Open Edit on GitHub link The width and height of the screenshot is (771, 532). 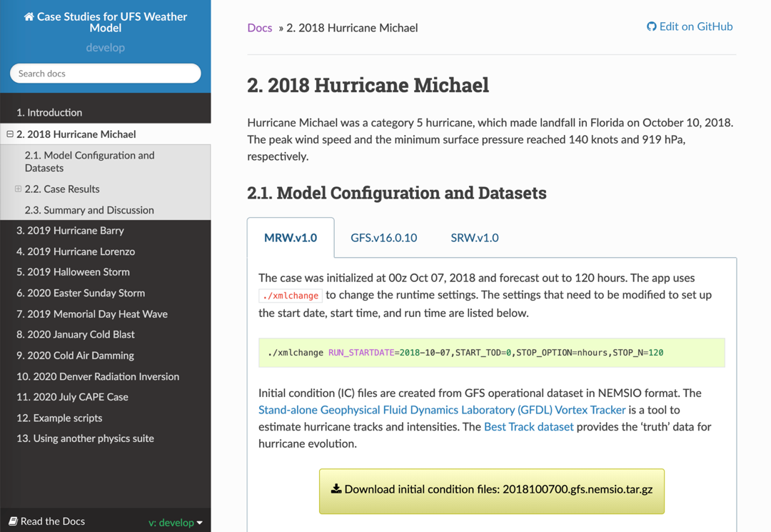(x=690, y=26)
